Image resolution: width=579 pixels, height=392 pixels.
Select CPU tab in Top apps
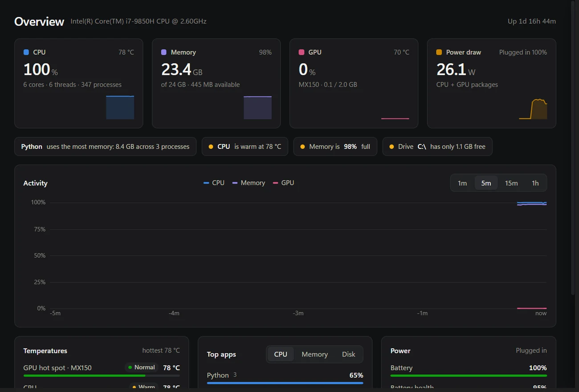tap(281, 354)
